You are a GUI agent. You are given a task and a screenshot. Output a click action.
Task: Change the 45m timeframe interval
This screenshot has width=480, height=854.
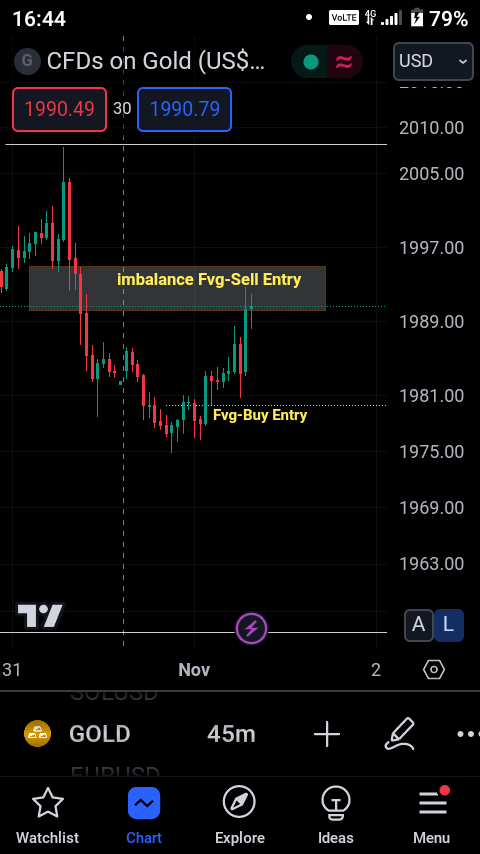pos(232,734)
